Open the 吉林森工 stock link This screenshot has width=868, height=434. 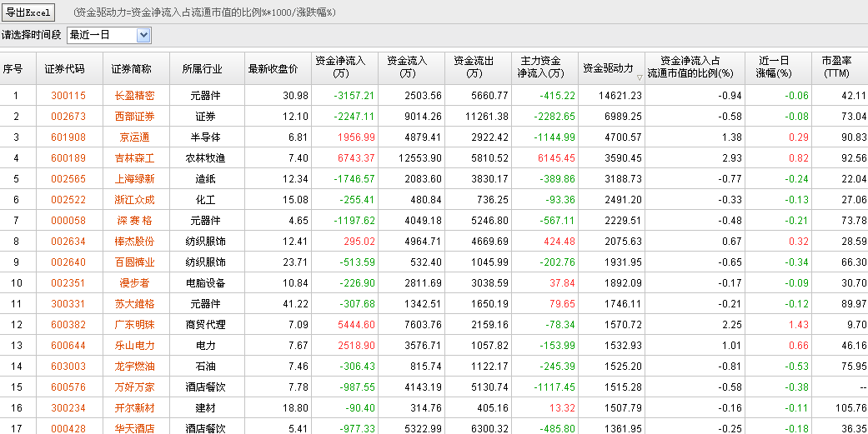click(134, 158)
